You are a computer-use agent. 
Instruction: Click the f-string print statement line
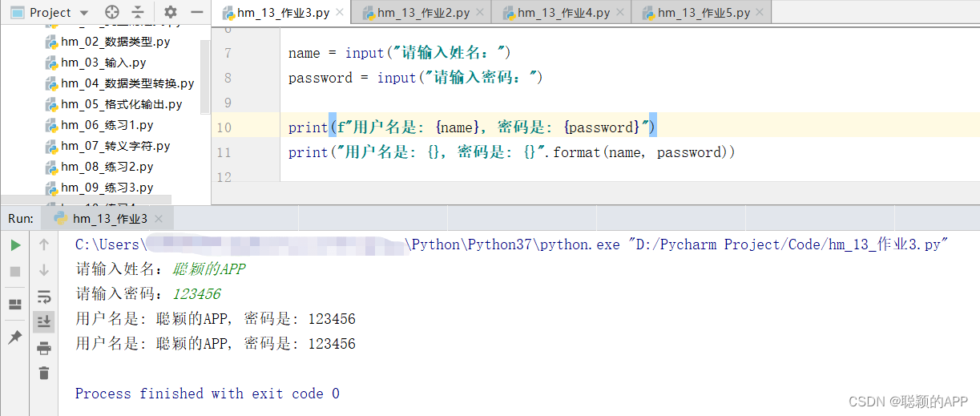point(473,127)
